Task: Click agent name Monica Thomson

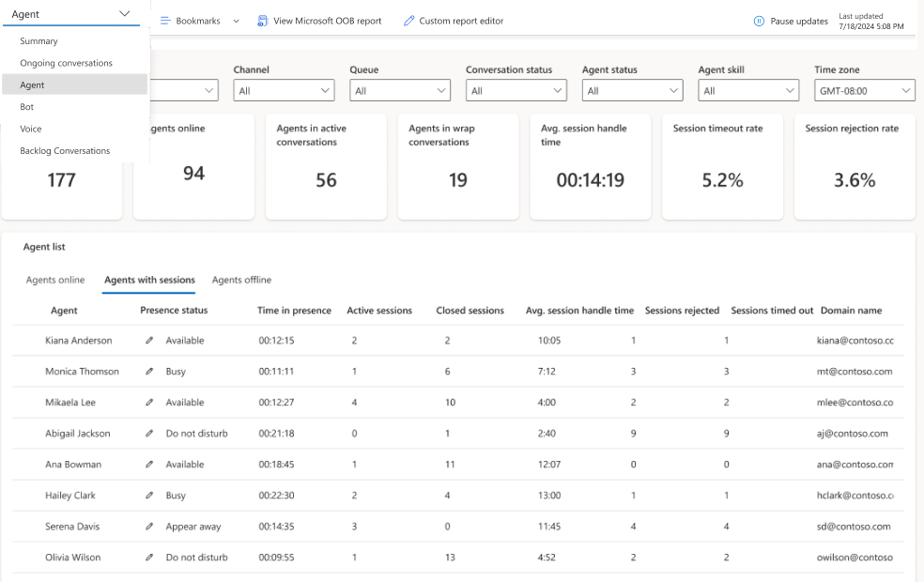Action: [x=82, y=371]
